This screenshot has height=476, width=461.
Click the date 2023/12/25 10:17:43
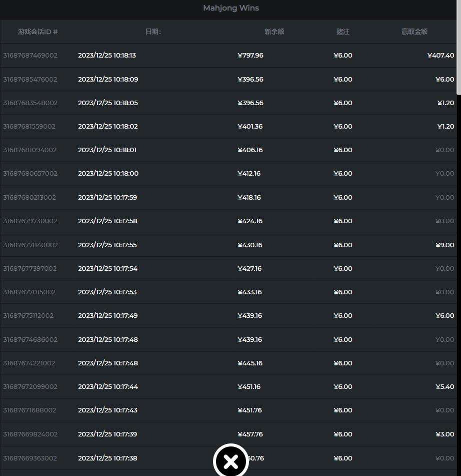107,410
